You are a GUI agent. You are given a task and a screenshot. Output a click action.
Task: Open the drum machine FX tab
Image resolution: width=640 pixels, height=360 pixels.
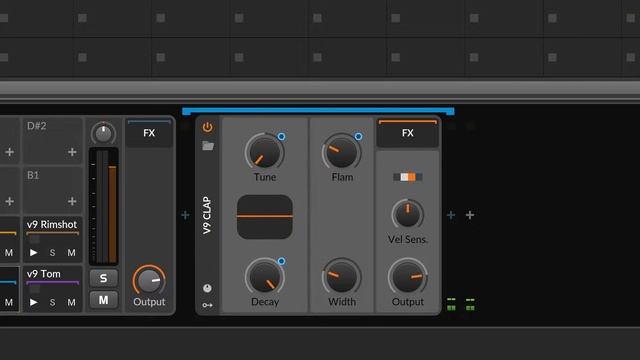[149, 133]
